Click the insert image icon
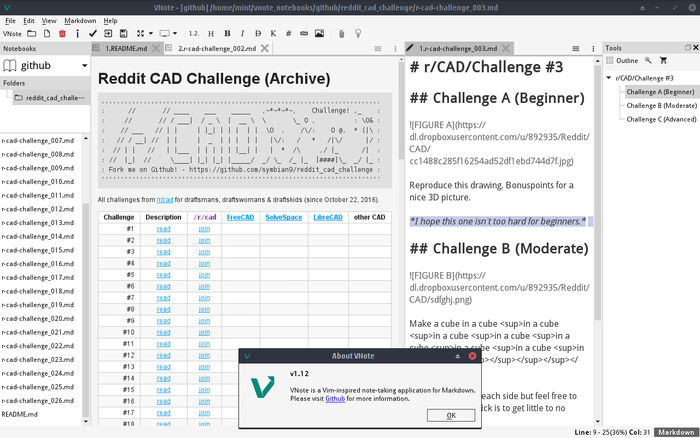The width and height of the screenshot is (700, 438). [320, 33]
